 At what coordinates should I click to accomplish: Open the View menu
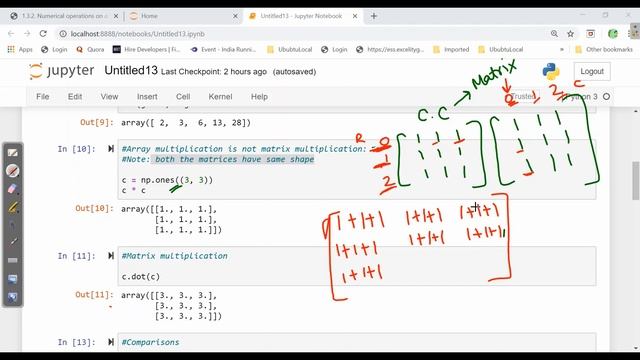tap(109, 97)
